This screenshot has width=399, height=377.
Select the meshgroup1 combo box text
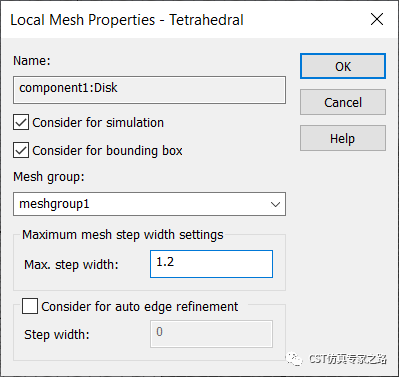click(54, 204)
